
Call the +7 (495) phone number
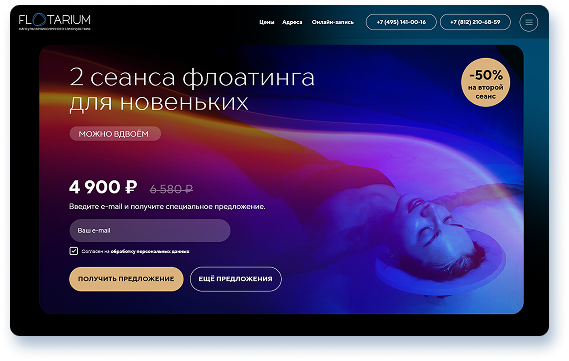coord(401,22)
